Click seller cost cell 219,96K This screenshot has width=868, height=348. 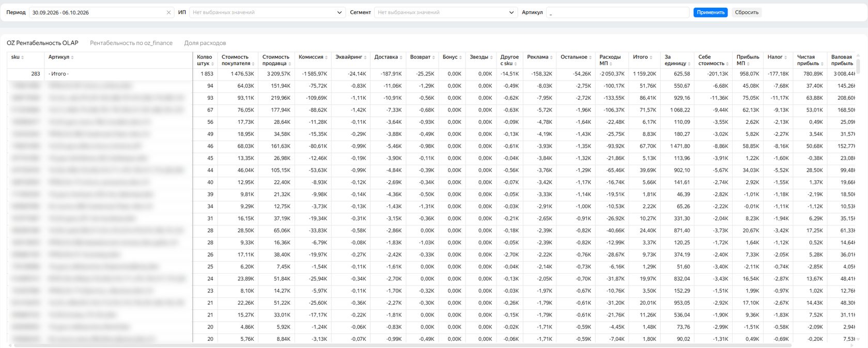coord(280,98)
